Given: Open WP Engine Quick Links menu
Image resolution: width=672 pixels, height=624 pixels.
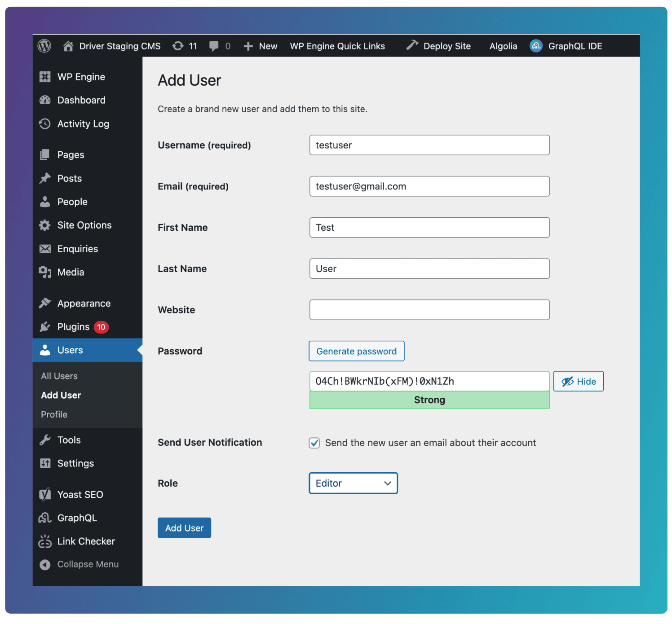Looking at the screenshot, I should 337,46.
